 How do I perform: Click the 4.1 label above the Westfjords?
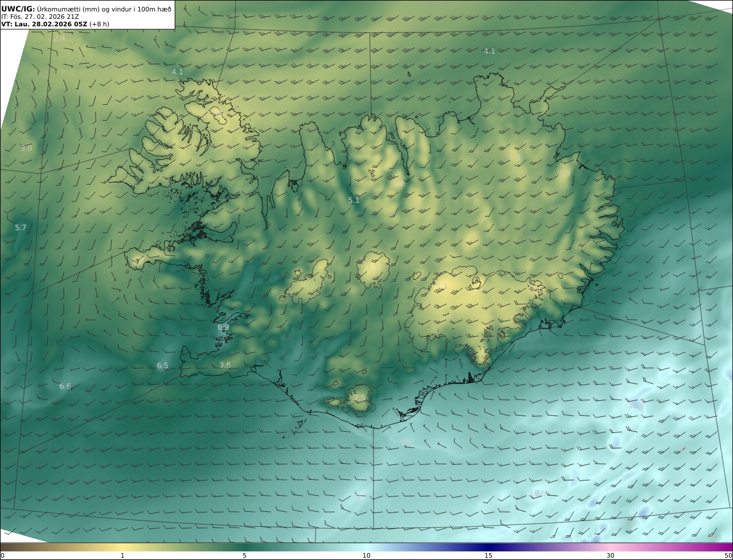pos(178,72)
